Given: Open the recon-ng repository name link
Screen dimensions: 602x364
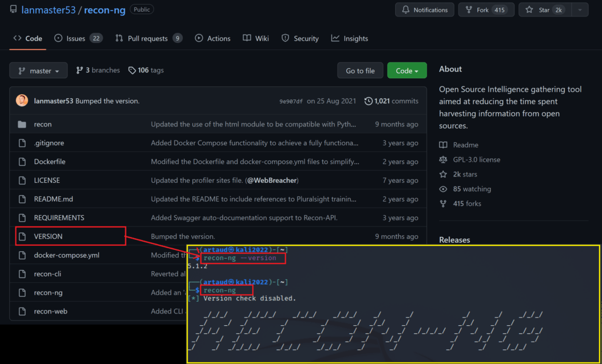Looking at the screenshot, I should tap(105, 10).
